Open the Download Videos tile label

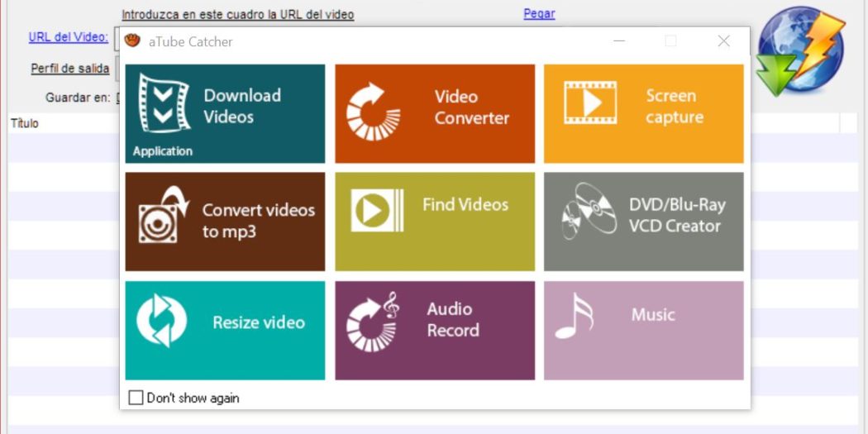[x=242, y=106]
